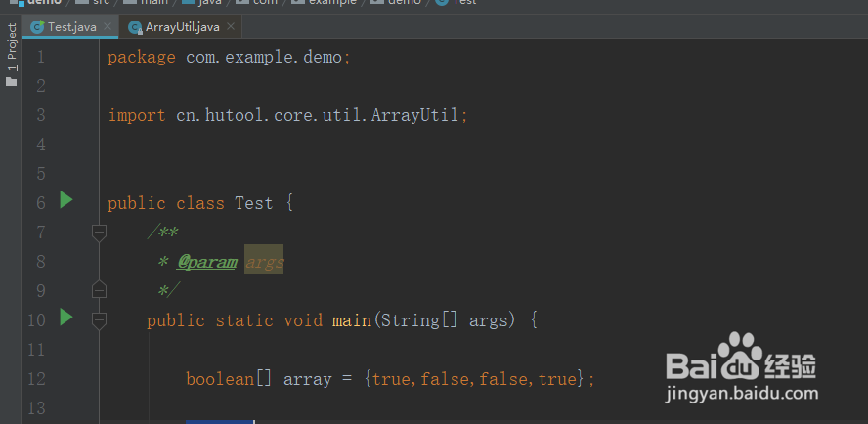Click the @param Javadoc tag

(206, 262)
